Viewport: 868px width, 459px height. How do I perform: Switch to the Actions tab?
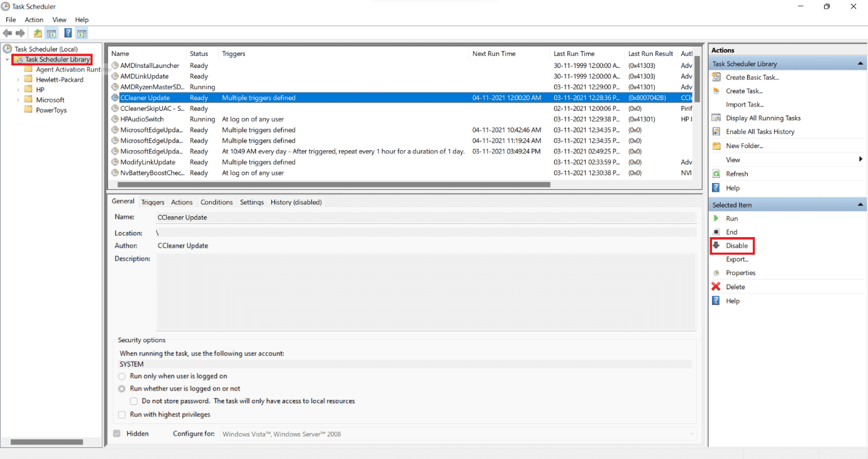182,202
